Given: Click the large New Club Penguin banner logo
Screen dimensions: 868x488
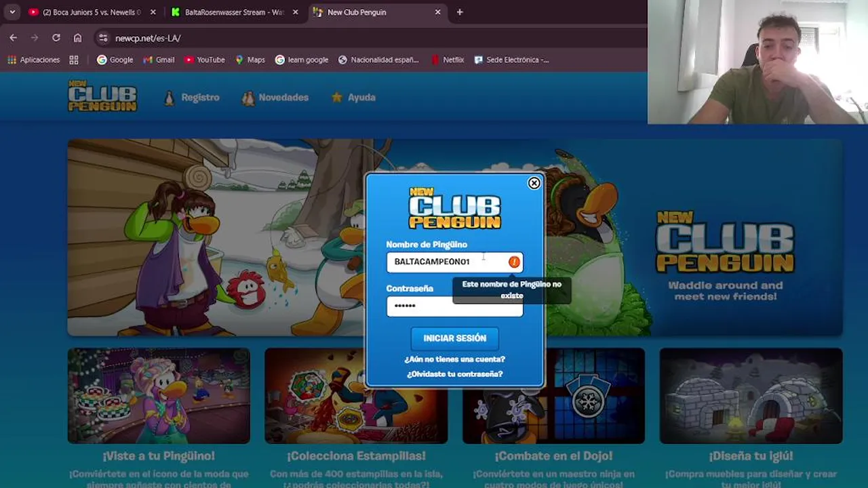Looking at the screenshot, I should pyautogui.click(x=725, y=243).
